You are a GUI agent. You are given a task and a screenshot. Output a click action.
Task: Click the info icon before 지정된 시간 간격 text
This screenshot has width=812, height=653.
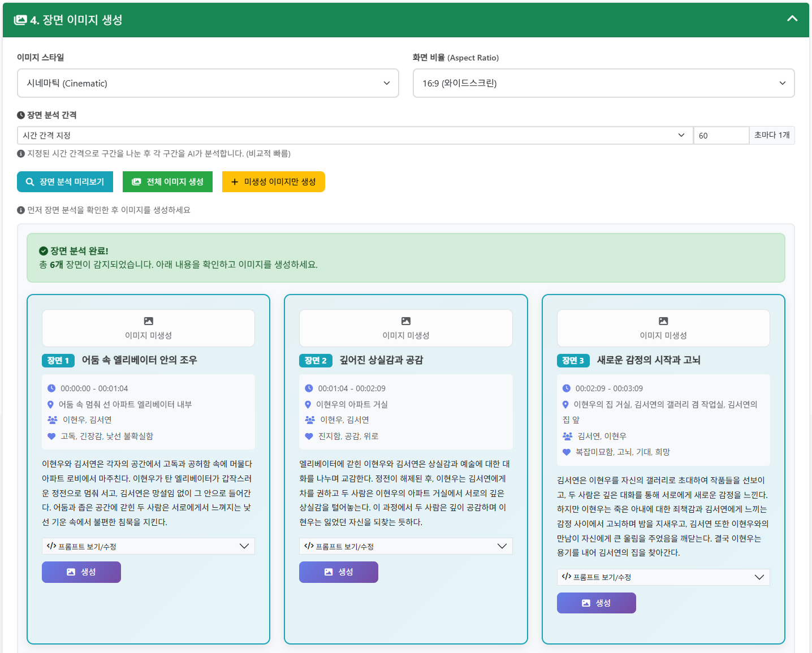[21, 153]
